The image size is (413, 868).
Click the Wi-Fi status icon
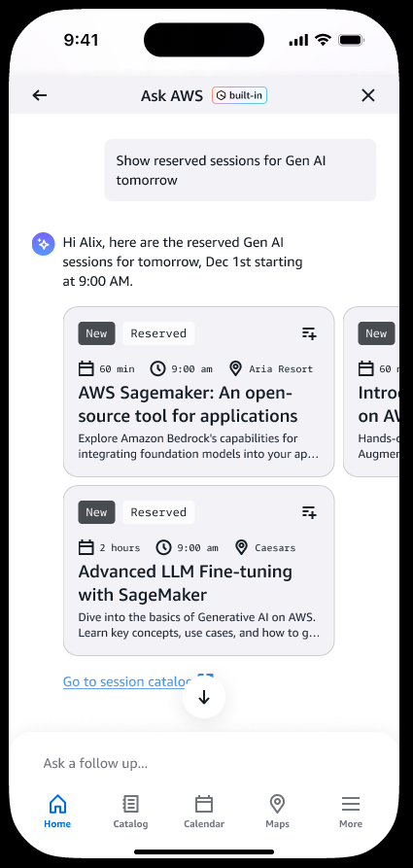tap(323, 40)
